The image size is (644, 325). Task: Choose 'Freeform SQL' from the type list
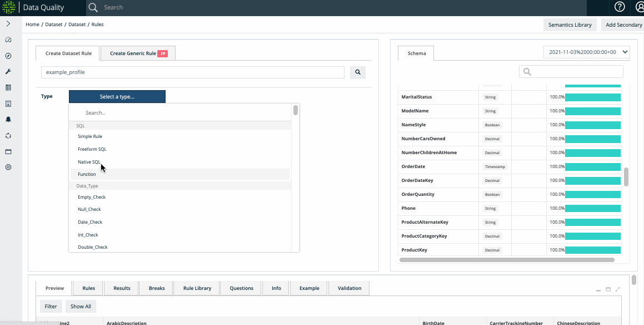click(92, 149)
